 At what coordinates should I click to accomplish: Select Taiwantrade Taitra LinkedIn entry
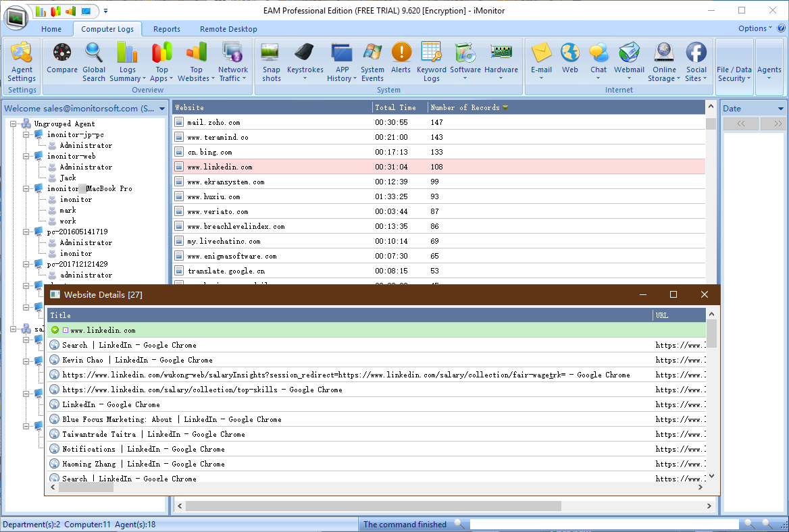(x=376, y=434)
